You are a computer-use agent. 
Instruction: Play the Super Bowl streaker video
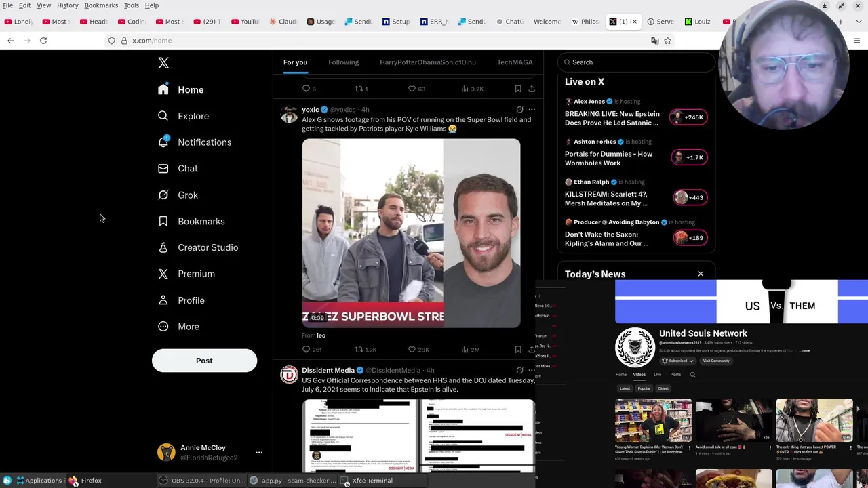pos(411,233)
